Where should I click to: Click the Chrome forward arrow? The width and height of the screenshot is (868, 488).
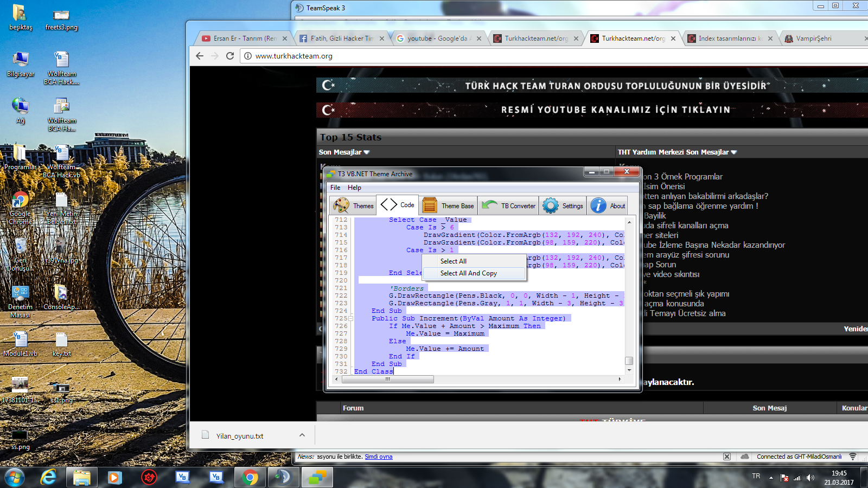click(x=215, y=56)
